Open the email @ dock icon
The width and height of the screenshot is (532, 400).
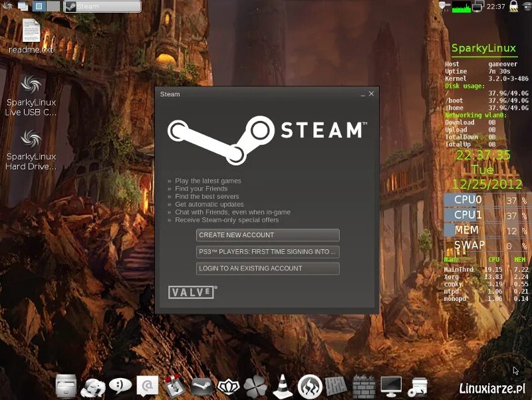pyautogui.click(x=147, y=386)
